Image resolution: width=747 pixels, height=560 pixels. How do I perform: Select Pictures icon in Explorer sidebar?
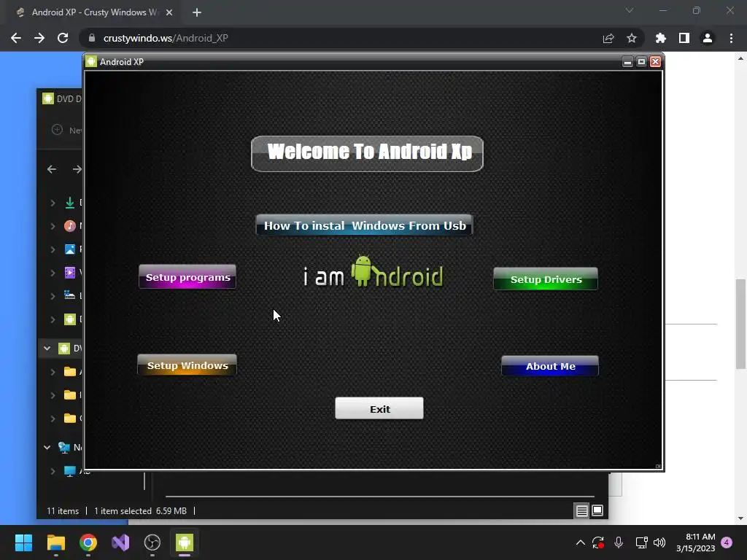69,249
